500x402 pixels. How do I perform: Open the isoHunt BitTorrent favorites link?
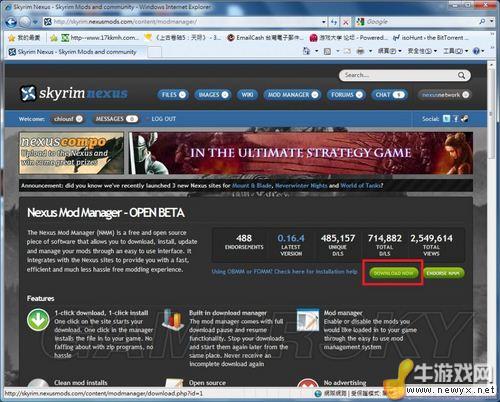[x=431, y=38]
